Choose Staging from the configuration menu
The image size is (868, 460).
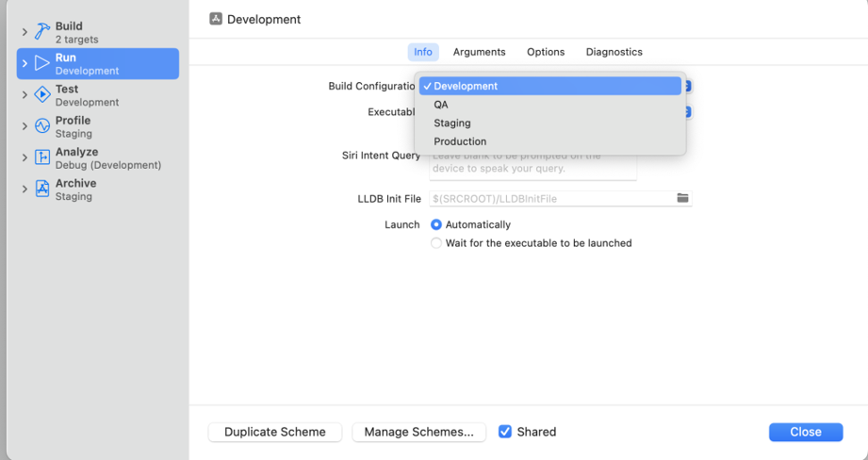[x=452, y=123]
